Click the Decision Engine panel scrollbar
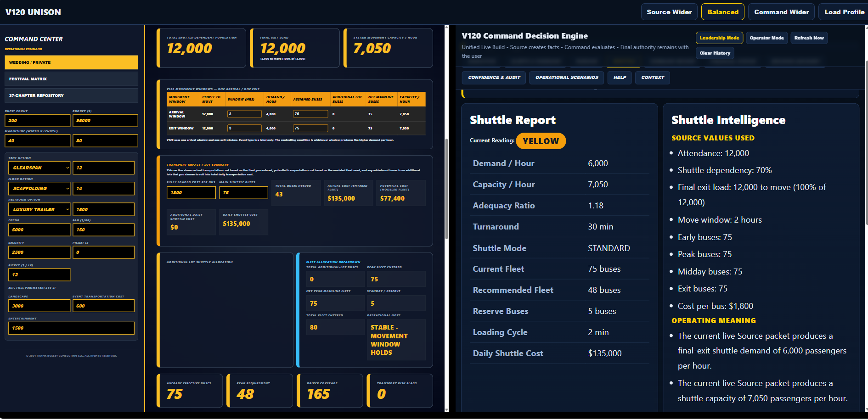 (866, 142)
